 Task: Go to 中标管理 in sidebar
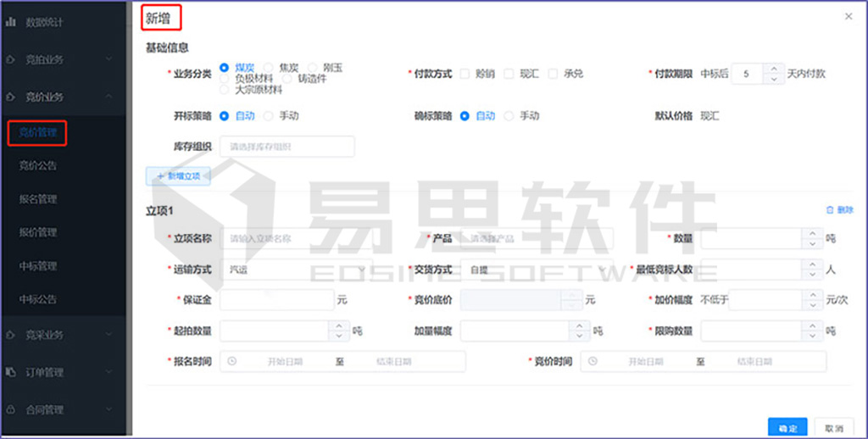(38, 266)
